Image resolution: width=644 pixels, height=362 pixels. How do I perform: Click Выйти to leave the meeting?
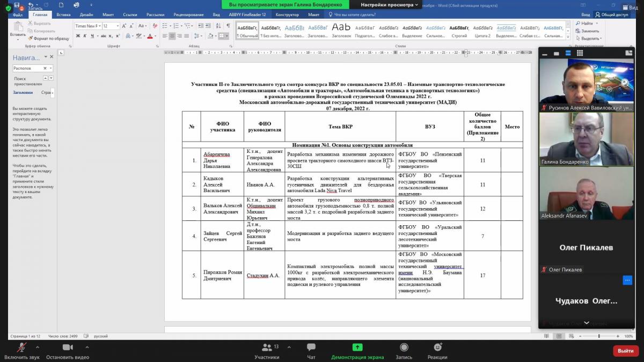(626, 351)
